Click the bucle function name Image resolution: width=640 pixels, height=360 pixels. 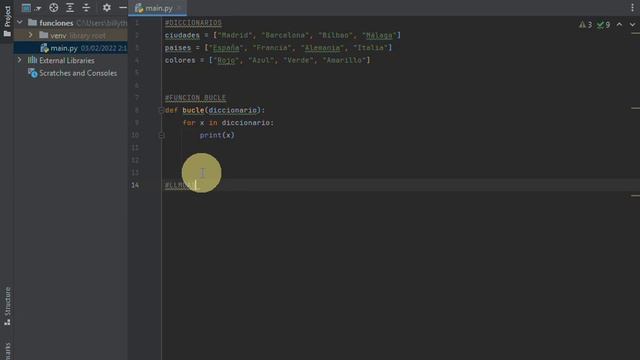pos(193,110)
